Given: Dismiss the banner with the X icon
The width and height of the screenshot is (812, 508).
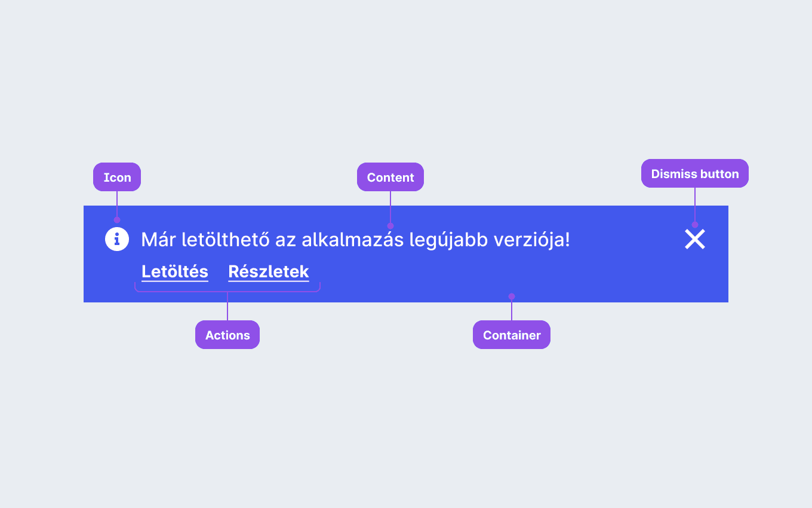Looking at the screenshot, I should [x=695, y=239].
